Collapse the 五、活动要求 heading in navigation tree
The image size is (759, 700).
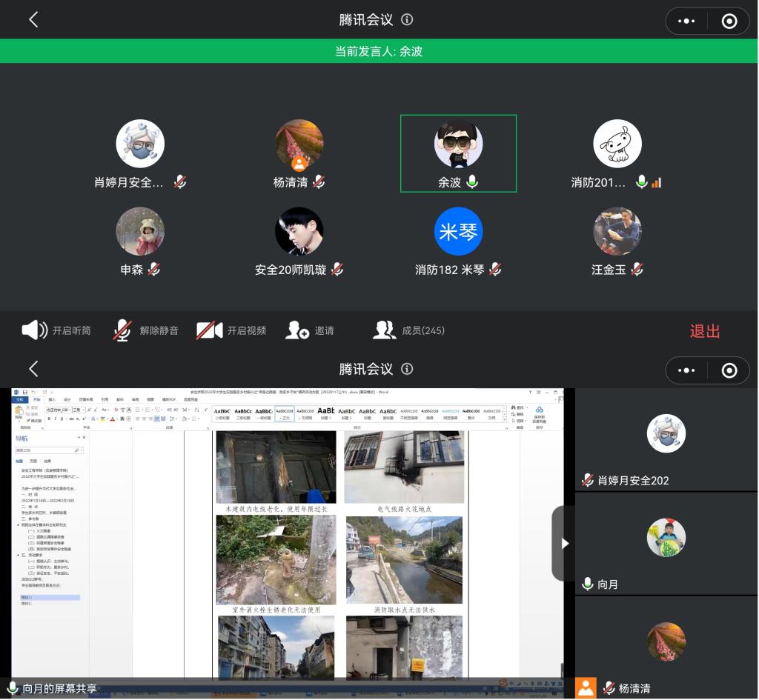tap(18, 554)
